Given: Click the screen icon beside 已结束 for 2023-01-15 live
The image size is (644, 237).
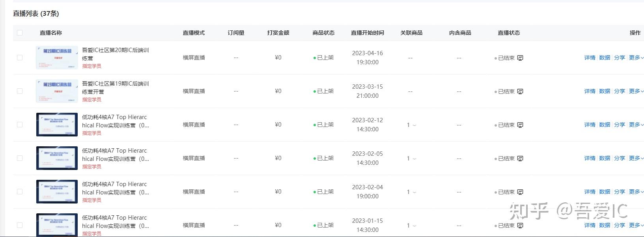Looking at the screenshot, I should [520, 226].
